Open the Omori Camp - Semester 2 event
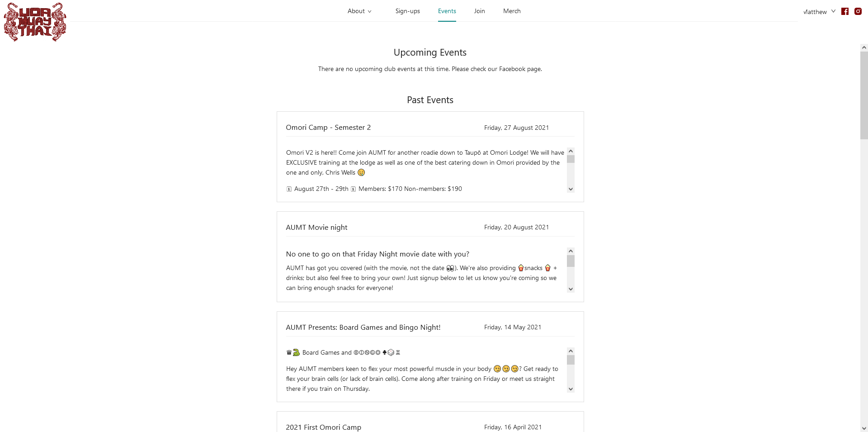 point(328,128)
